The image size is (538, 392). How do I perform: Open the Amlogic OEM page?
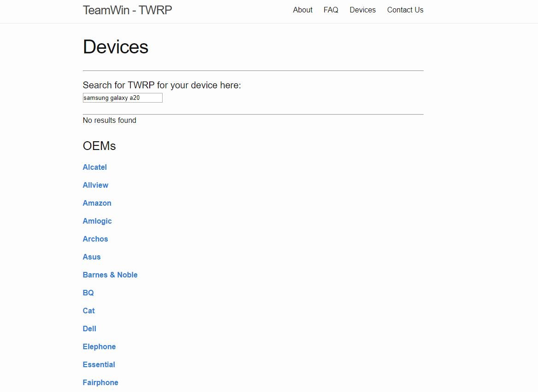pos(97,221)
